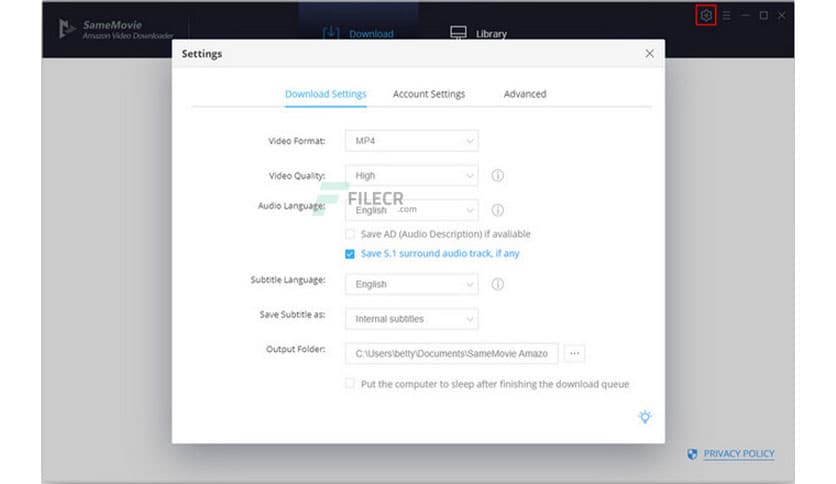Screen dimensions: 836x484
Task: Click info icon next to Video Quality
Action: [497, 175]
